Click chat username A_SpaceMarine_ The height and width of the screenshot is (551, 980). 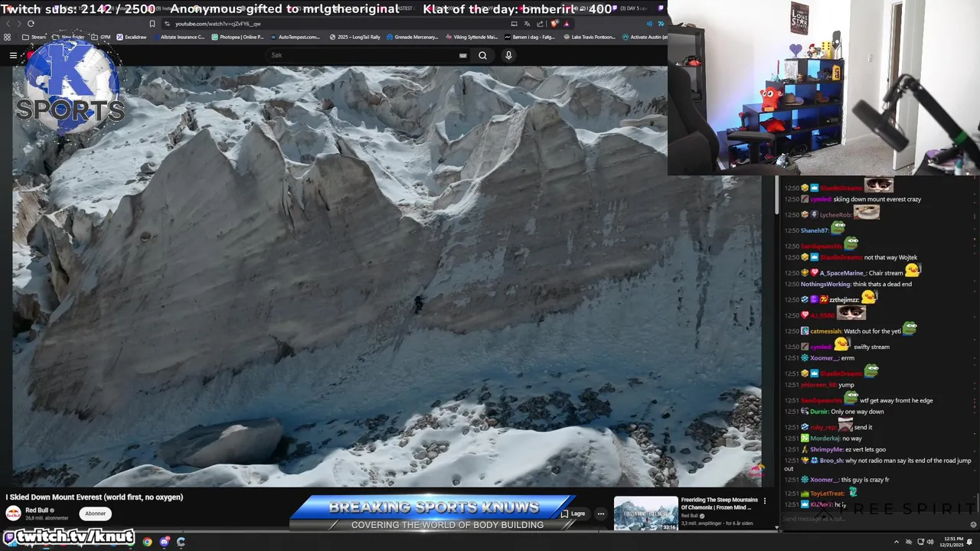[x=843, y=273]
